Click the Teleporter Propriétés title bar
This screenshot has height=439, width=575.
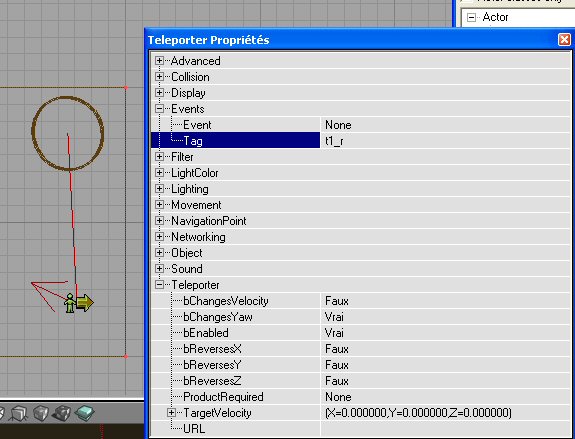[x=351, y=40]
